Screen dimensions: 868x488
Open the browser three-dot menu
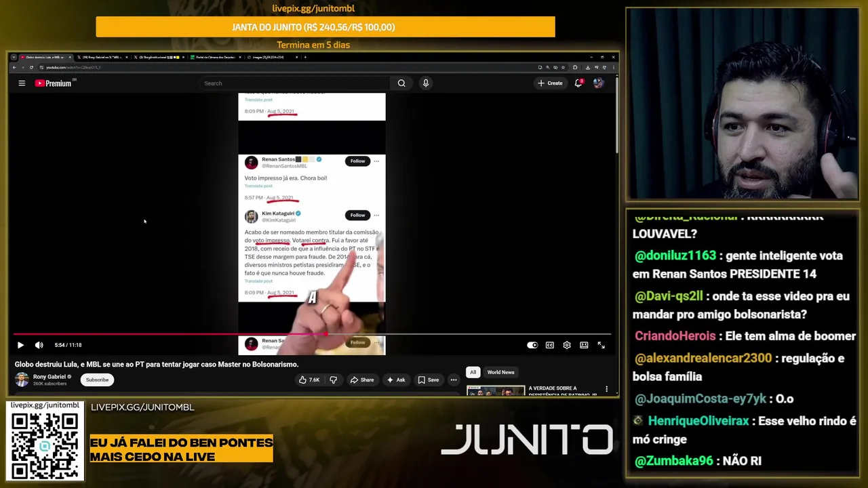613,67
